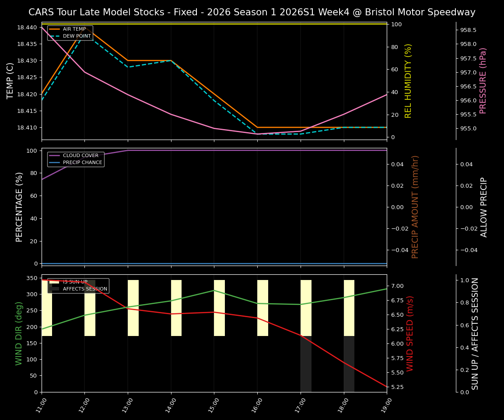Click the DEW POINT dashed legend sample
The image size is (504, 420).
pos(56,36)
